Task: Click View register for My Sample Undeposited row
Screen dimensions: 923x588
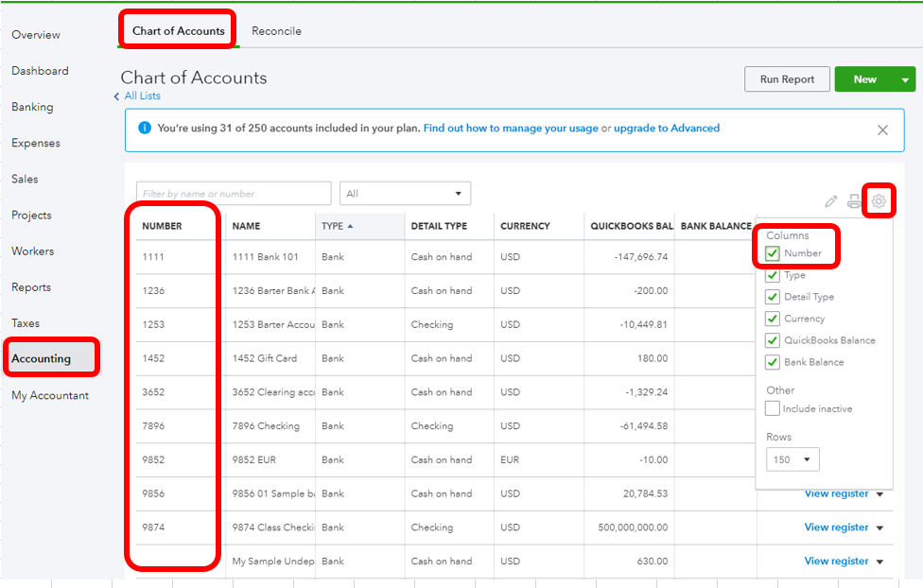Action: tap(836, 562)
